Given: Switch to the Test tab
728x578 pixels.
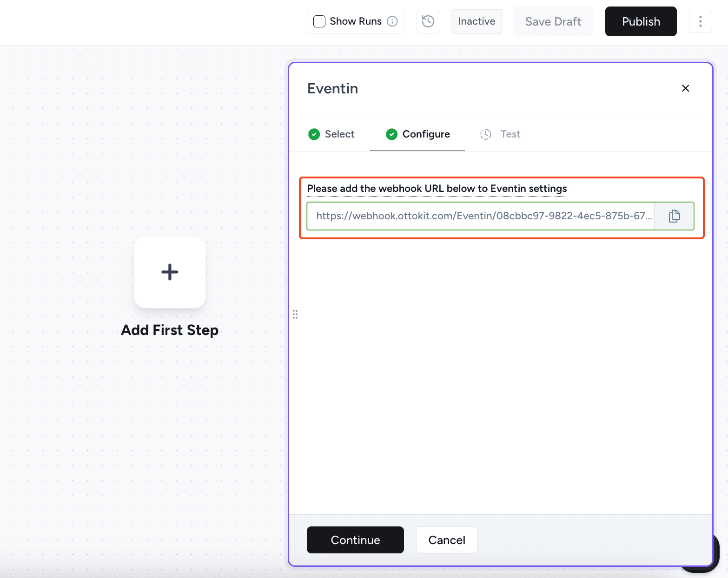Looking at the screenshot, I should (x=500, y=134).
